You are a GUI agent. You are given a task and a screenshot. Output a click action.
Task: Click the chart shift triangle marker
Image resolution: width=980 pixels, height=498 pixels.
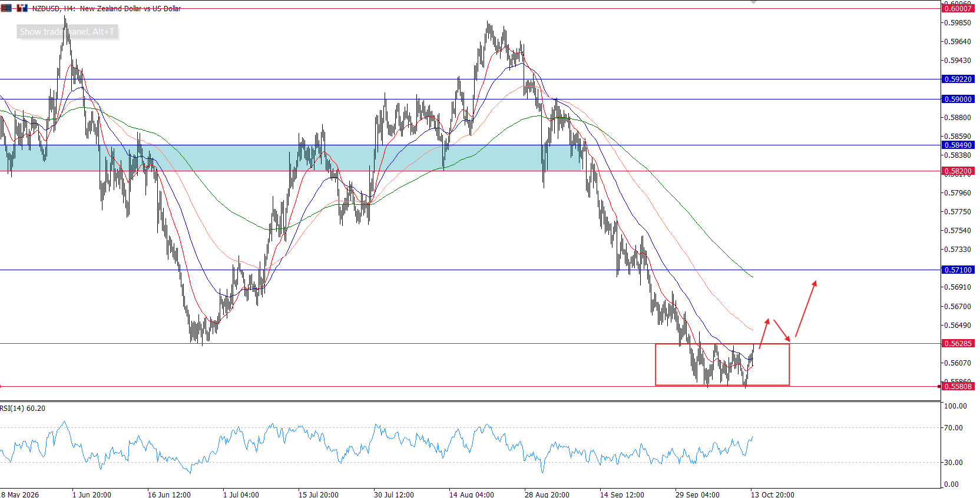pos(753,2)
